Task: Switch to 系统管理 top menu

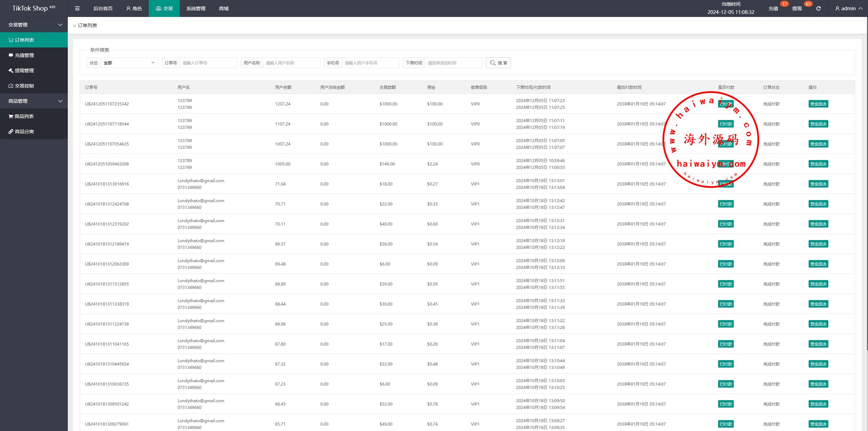Action: 196,8
